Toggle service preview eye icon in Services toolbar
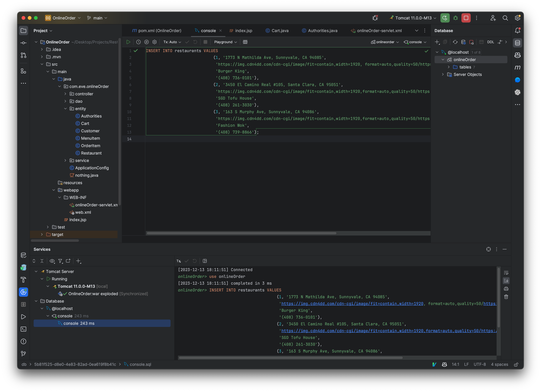This screenshot has height=392, width=541. coord(52,261)
